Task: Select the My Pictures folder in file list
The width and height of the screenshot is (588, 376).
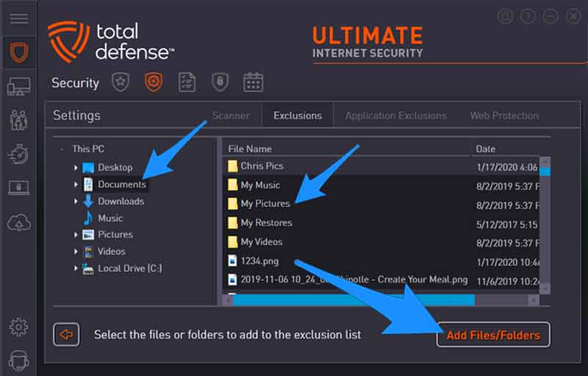Action: tap(265, 204)
